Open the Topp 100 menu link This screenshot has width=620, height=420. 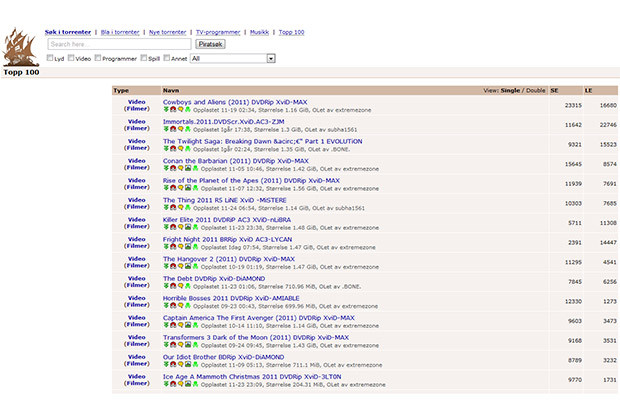tap(291, 32)
